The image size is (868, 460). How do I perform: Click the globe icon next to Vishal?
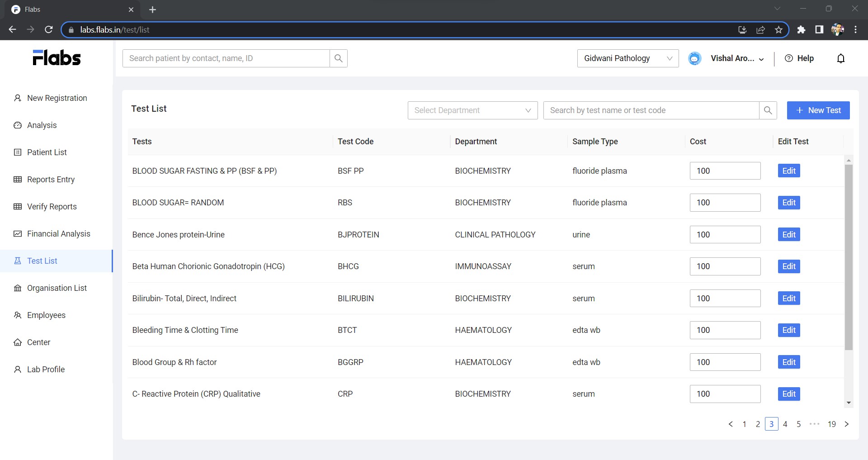coord(694,58)
